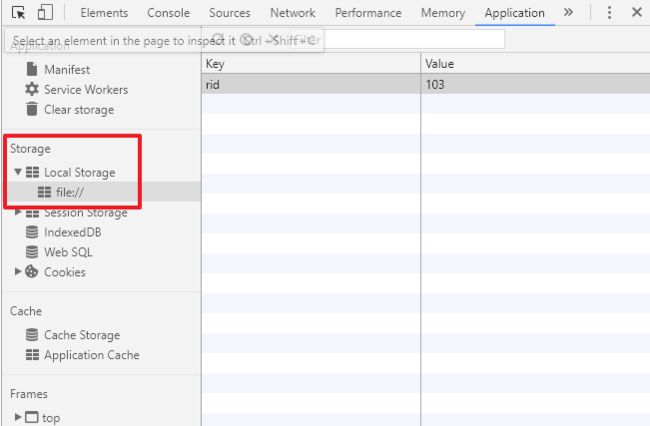
Task: Click the Service Workers gear icon
Action: 32,89
